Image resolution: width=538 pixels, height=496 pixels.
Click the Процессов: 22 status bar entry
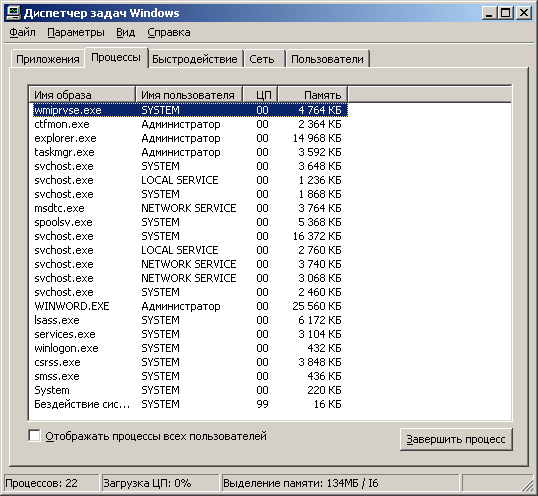[x=51, y=483]
